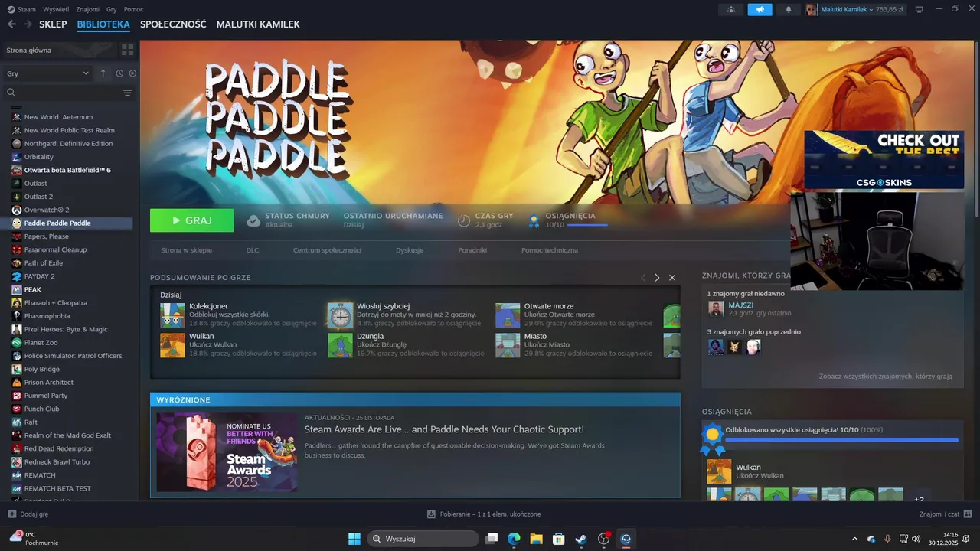
Task: Click the achievements 10/10 progress bar
Action: [587, 225]
